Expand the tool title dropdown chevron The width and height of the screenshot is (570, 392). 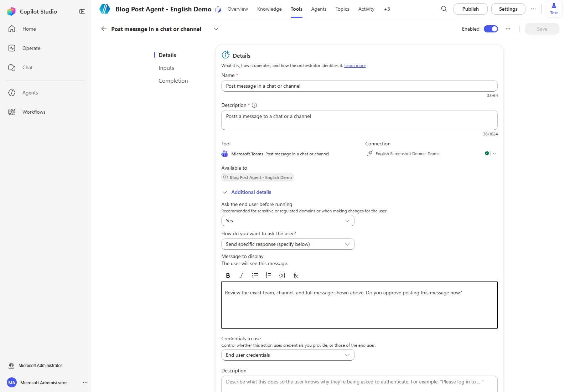(216, 29)
